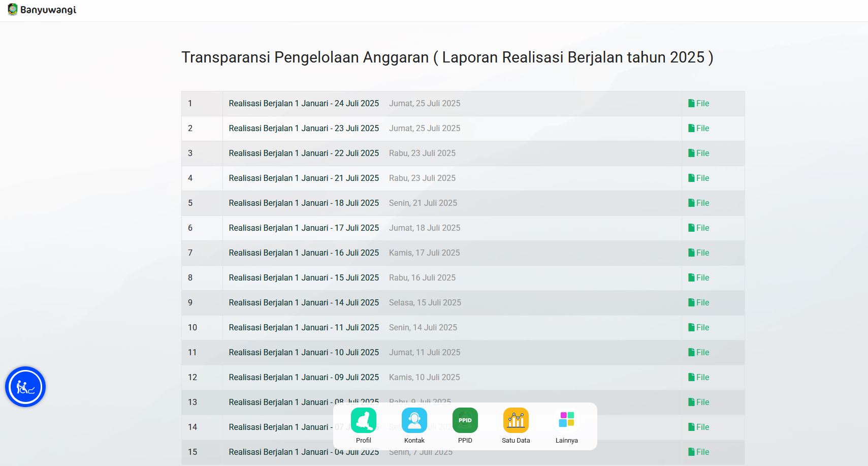Click File link in row 10
868x466 pixels.
point(699,327)
